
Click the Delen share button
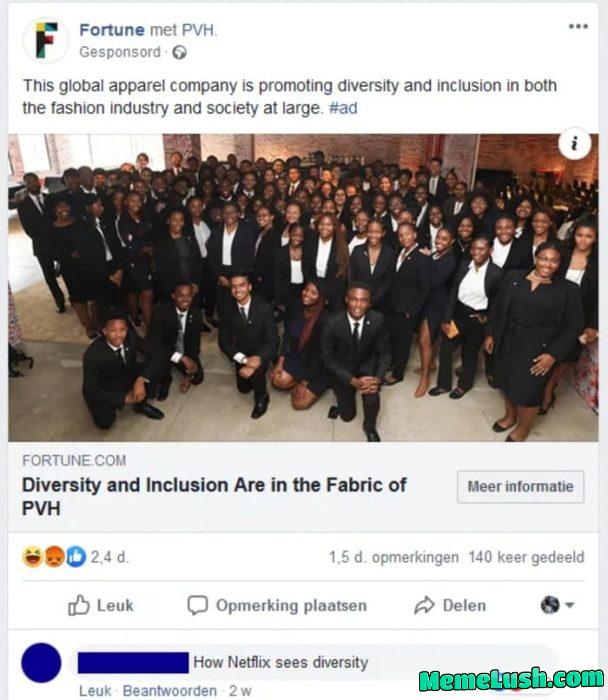(x=450, y=605)
